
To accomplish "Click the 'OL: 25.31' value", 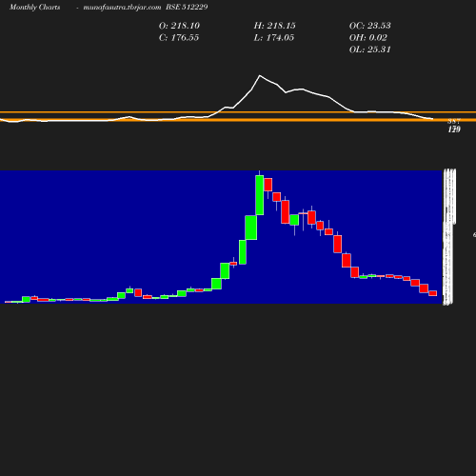I will [x=369, y=50].
